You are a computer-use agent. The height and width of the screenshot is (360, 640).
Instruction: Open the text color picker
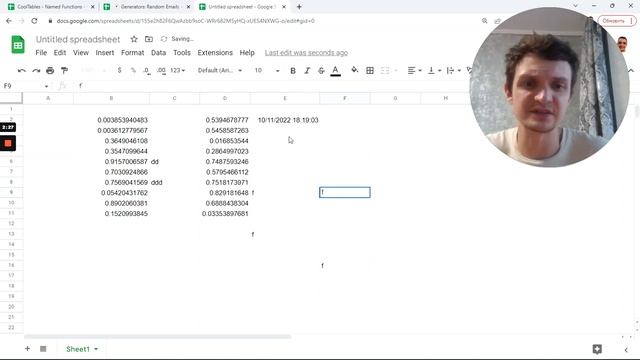click(336, 71)
